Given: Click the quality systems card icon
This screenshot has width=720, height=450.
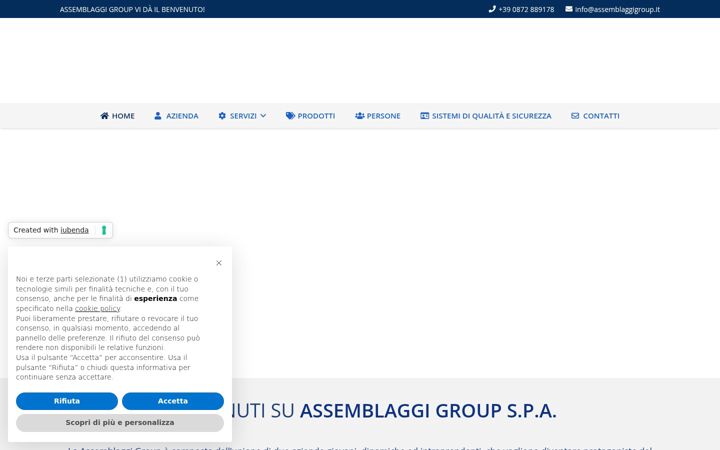Looking at the screenshot, I should 425,116.
